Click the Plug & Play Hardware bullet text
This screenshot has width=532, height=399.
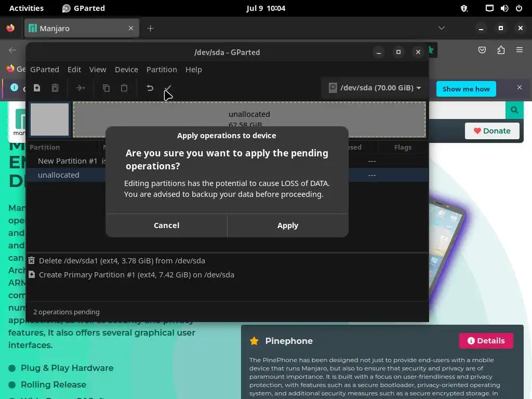pyautogui.click(x=67, y=368)
